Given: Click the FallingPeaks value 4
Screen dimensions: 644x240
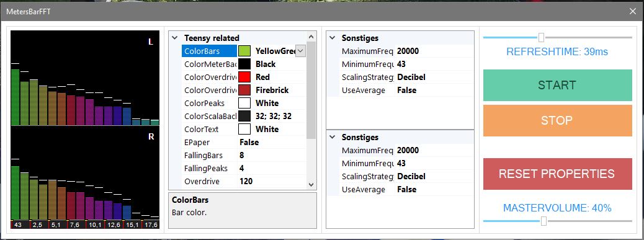Looking at the screenshot, I should click(242, 168).
